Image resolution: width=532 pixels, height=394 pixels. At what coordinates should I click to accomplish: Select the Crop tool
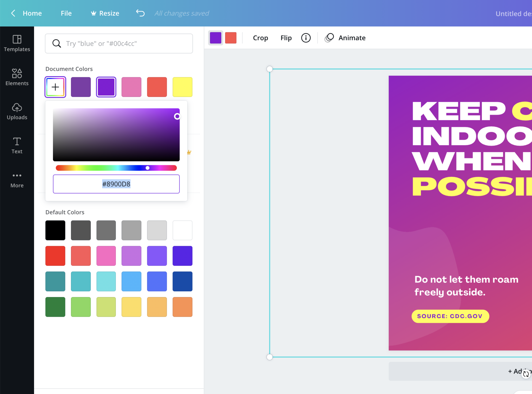tap(260, 38)
